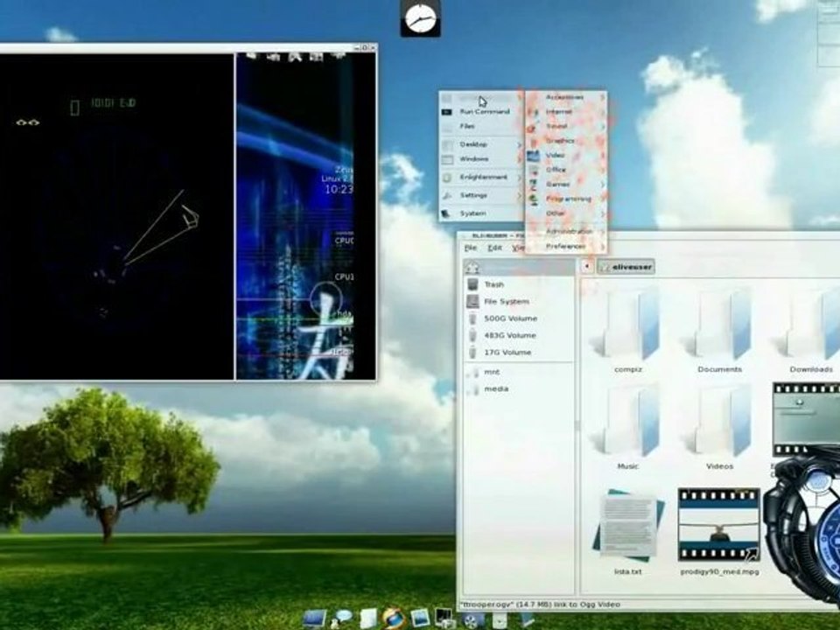The image size is (840, 630).
Task: Select the prodigy90_med.mpg video thumbnail
Action: pyautogui.click(x=719, y=524)
